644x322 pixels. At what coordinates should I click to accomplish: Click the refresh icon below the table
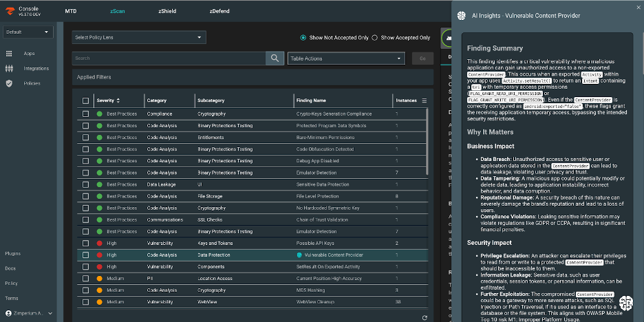(425, 317)
